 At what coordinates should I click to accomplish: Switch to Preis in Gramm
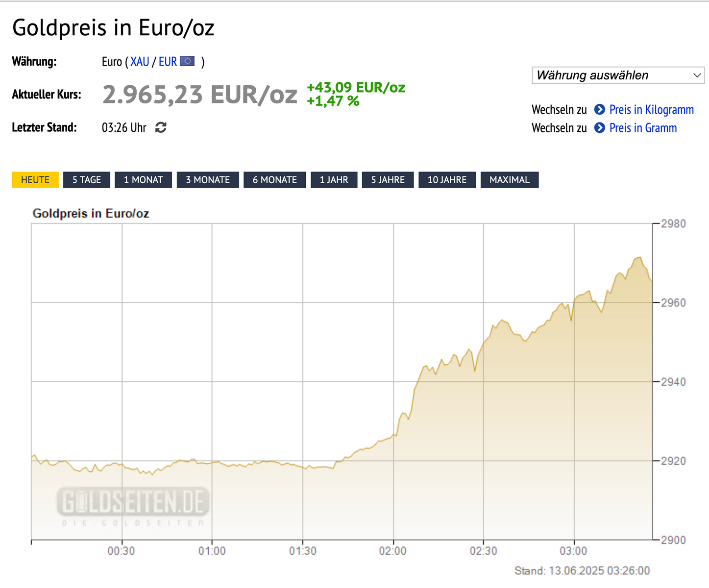point(643,128)
